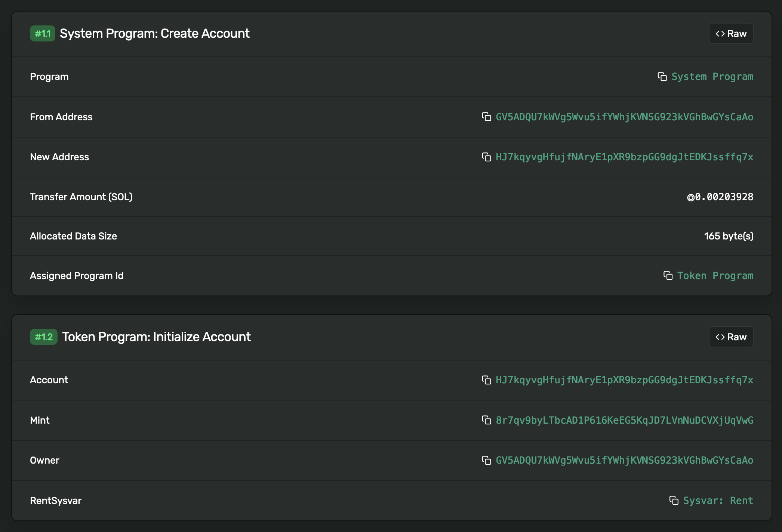
Task: Select the #1.2 instruction badge
Action: pyautogui.click(x=43, y=337)
